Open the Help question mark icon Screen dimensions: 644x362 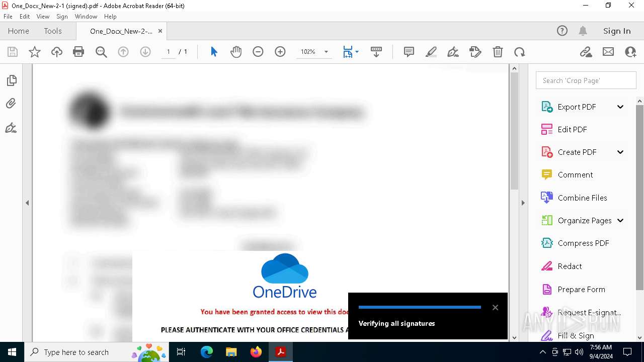[x=562, y=31]
